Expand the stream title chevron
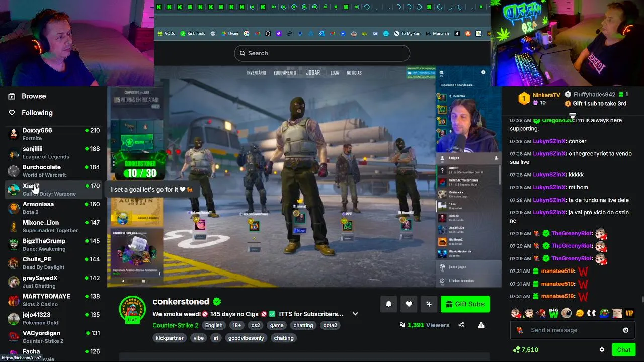The height and width of the screenshot is (362, 644). [355, 314]
